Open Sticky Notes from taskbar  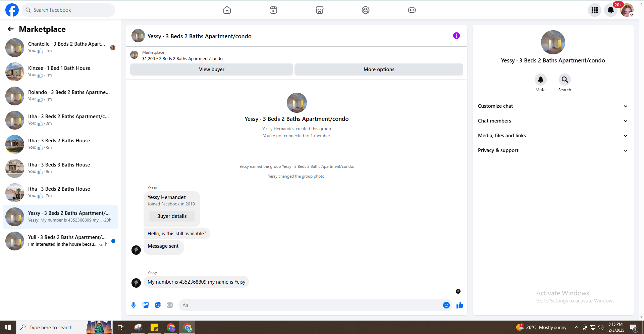[x=154, y=327]
